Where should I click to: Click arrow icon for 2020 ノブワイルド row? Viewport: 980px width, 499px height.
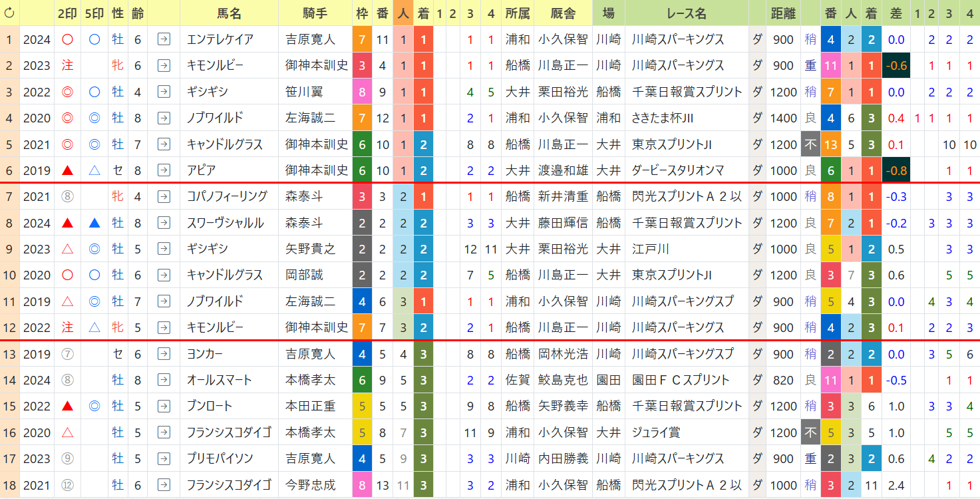pos(163,118)
